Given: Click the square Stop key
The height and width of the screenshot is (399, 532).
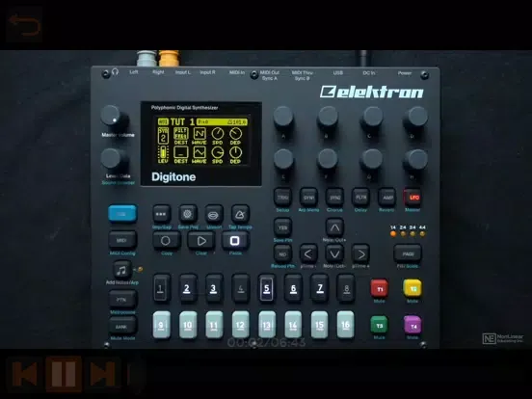Looking at the screenshot, I should [235, 241].
